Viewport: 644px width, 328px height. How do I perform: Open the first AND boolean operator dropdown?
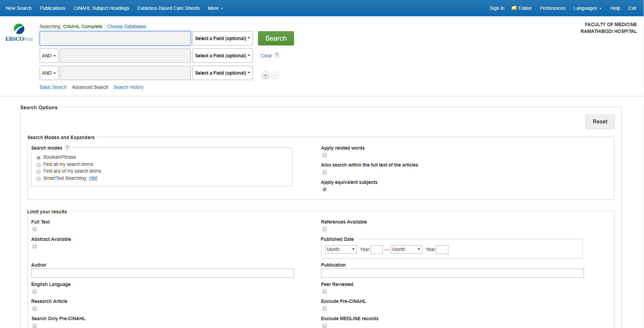click(x=49, y=56)
